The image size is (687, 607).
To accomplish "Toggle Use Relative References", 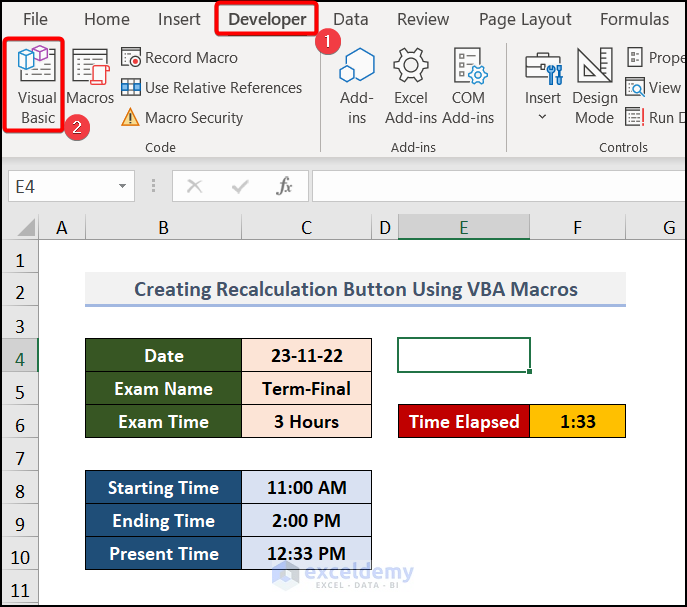I will coord(211,88).
